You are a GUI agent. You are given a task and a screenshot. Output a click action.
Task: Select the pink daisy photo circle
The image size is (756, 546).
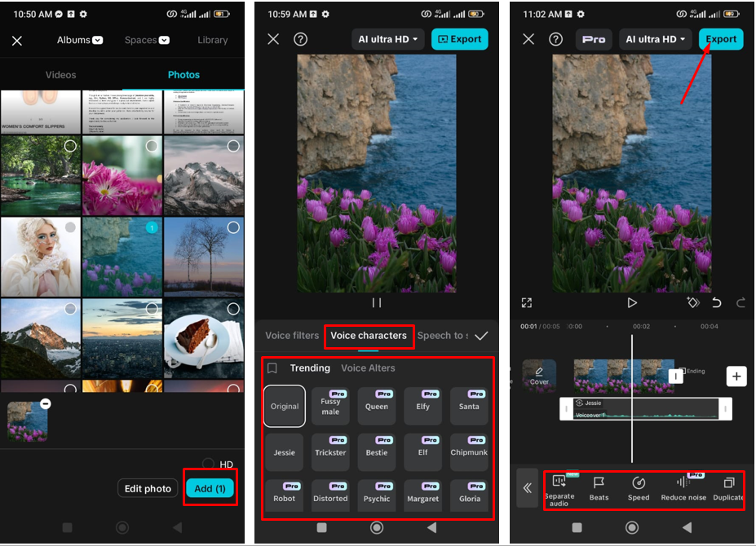(152, 146)
